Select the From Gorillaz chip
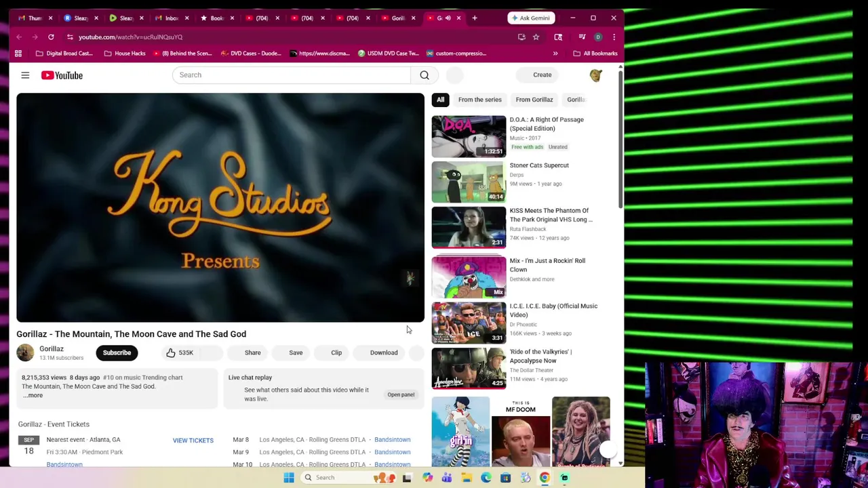This screenshot has height=488, width=868. pos(534,100)
